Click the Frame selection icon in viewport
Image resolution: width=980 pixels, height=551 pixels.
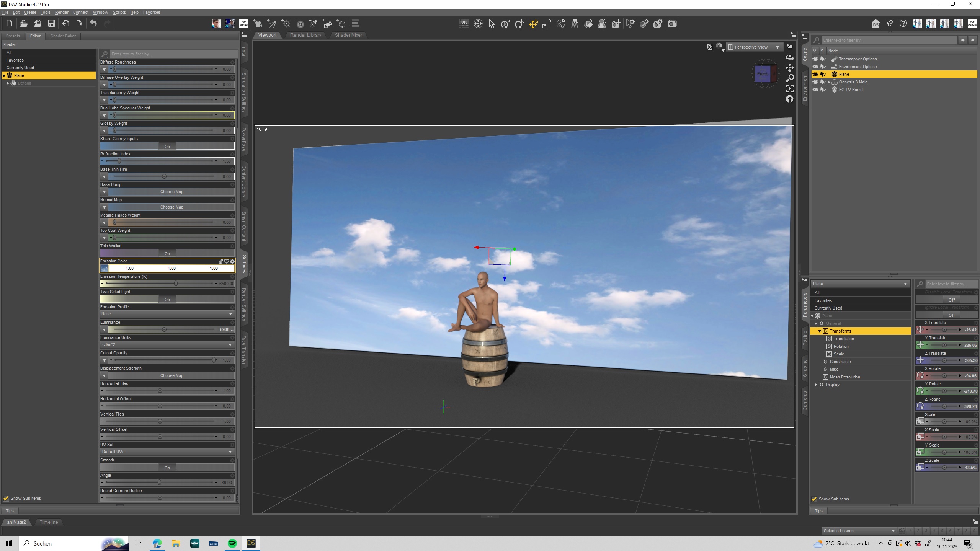[x=790, y=88]
